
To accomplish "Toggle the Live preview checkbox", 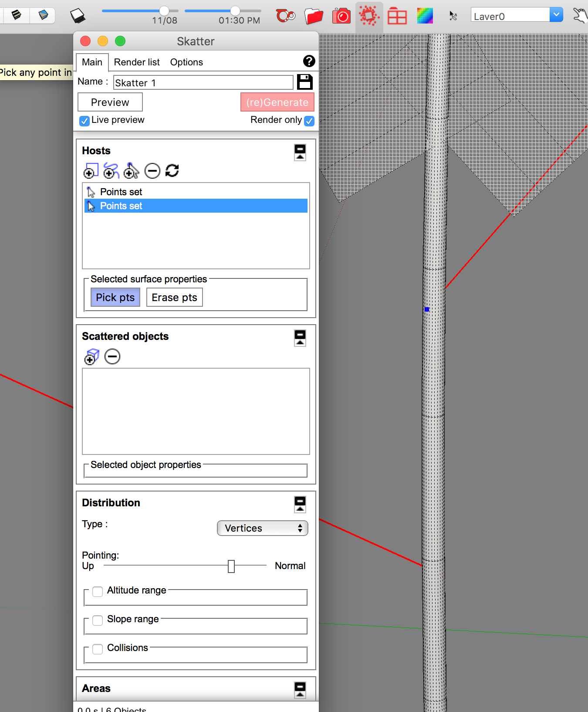I will click(x=84, y=121).
